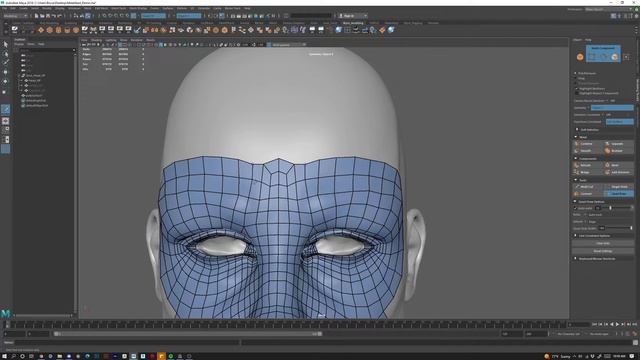Screen dimensions: 640x360
Task: Click the Maya logo icon at bottom left
Action: tap(5, 313)
